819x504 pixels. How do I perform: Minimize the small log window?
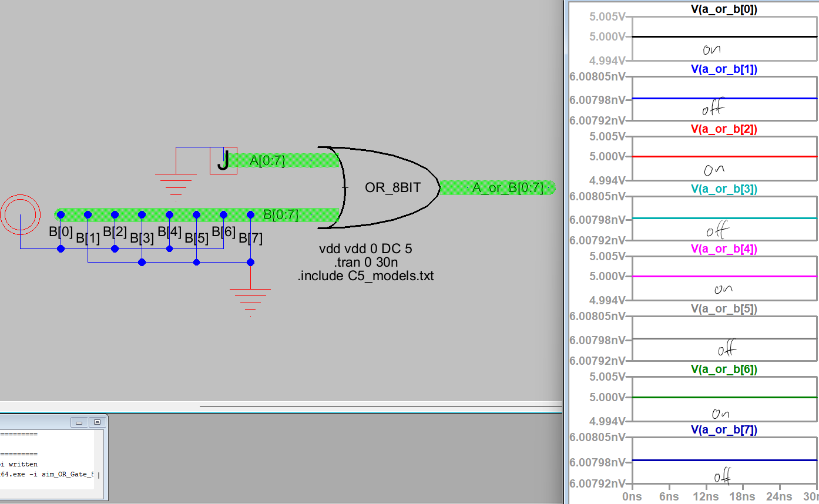tap(79, 422)
